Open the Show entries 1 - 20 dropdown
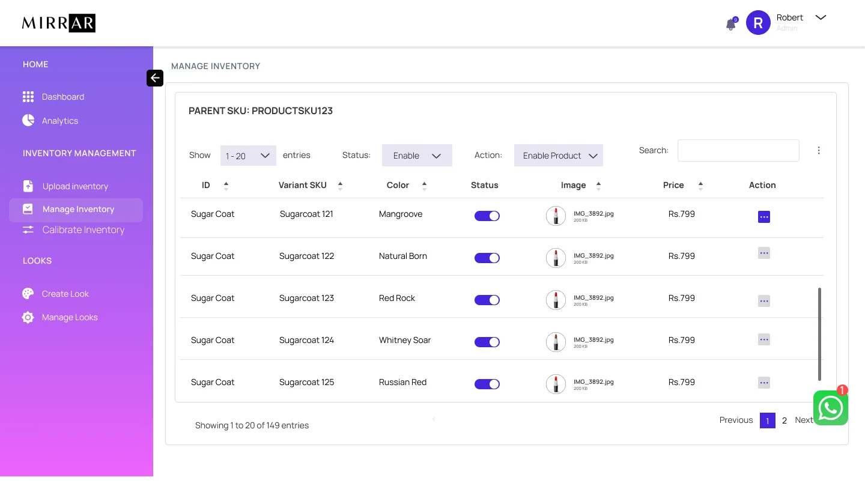The width and height of the screenshot is (865, 504). coord(248,156)
